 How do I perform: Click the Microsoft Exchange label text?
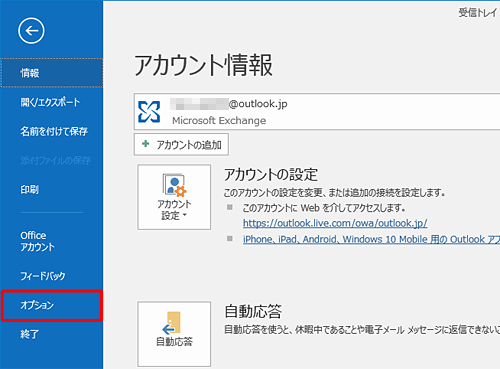219,120
